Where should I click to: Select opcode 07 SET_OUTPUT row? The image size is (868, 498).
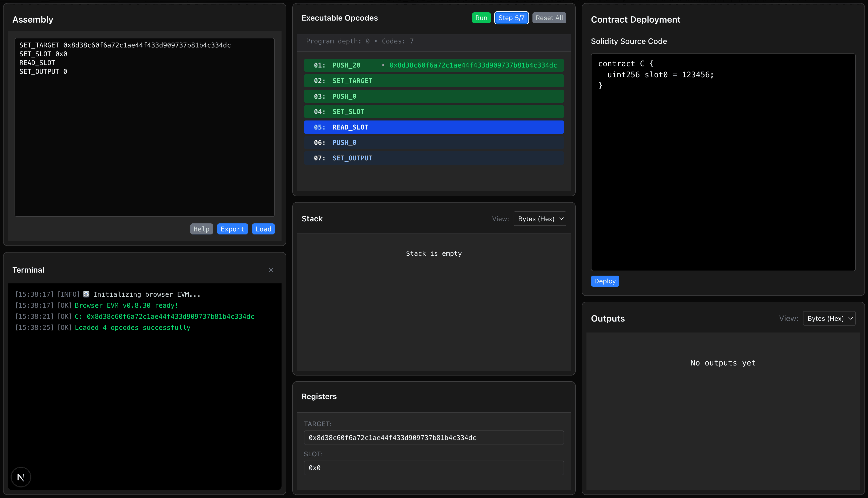click(433, 158)
